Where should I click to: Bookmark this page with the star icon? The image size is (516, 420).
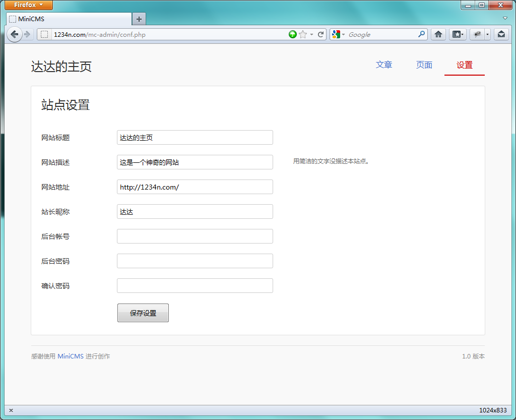(303, 34)
